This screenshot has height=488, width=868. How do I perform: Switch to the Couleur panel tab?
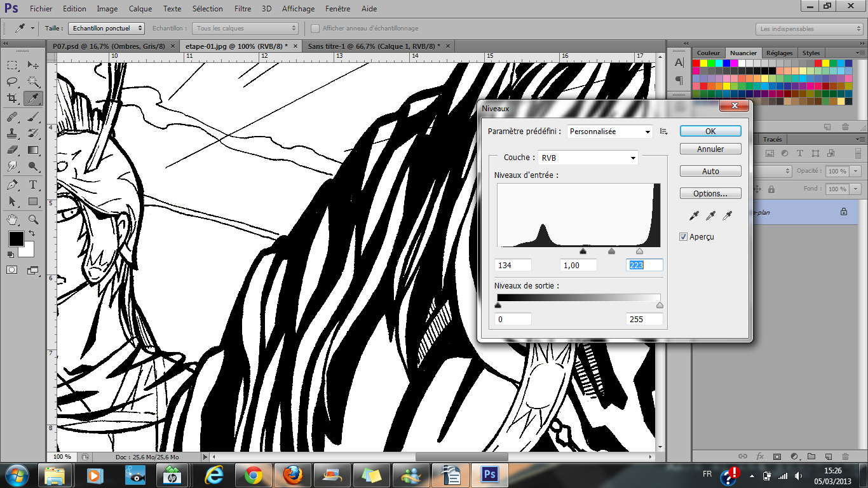click(709, 53)
